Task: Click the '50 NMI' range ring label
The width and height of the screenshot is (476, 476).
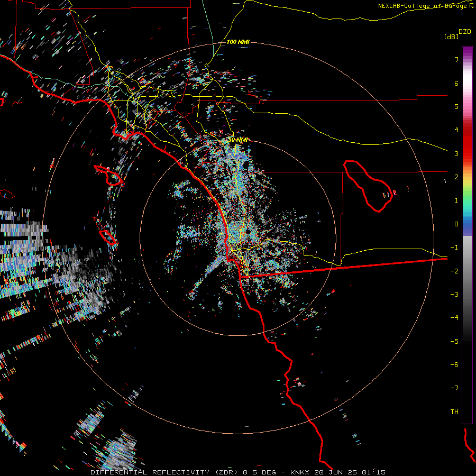Action: click(238, 140)
